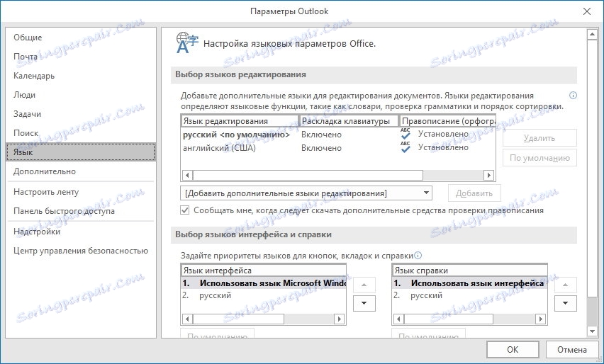Click the Правописание column header
604x364 pixels.
click(447, 121)
